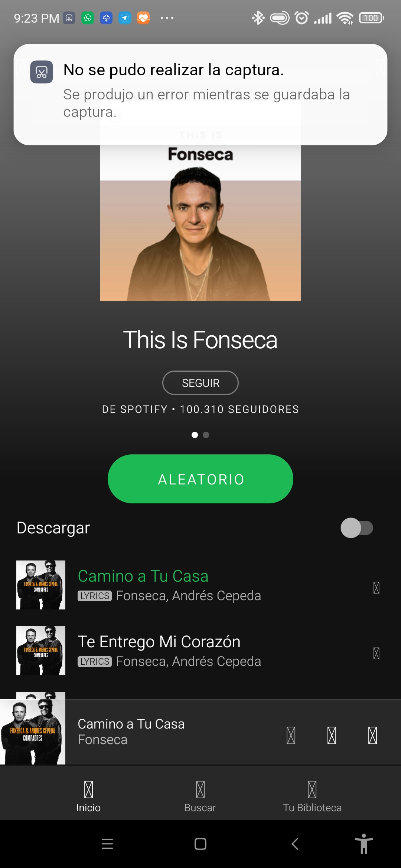Tap the rightmost icon in the now-playing bar
The width and height of the screenshot is (401, 868).
tap(373, 735)
